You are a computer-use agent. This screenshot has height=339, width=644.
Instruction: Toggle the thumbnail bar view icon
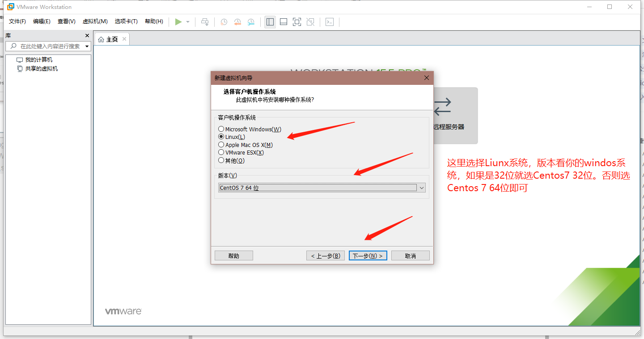point(284,22)
